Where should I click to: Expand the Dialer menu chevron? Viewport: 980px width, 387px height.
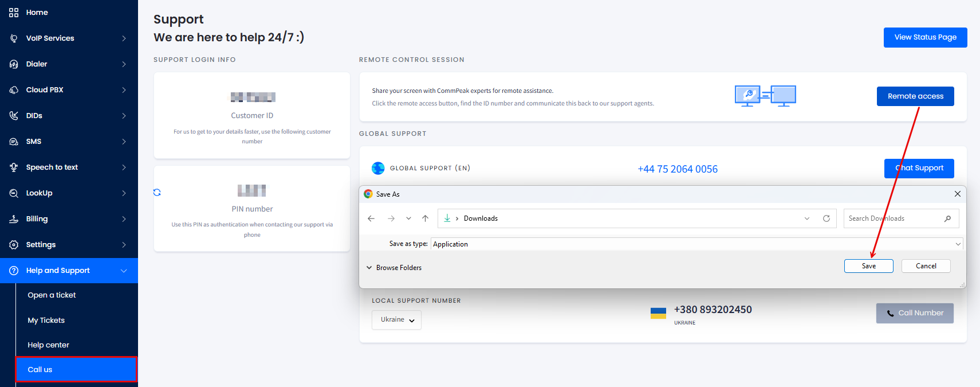coord(124,64)
